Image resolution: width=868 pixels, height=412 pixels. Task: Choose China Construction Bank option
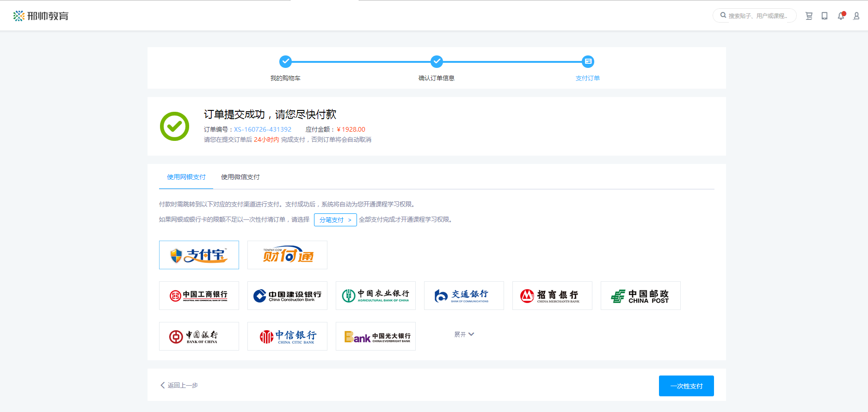point(287,296)
